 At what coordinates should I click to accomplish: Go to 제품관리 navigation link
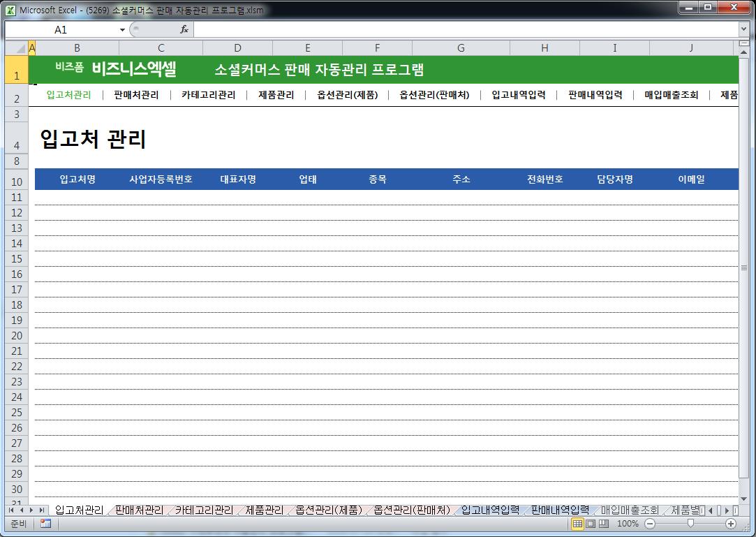[276, 95]
